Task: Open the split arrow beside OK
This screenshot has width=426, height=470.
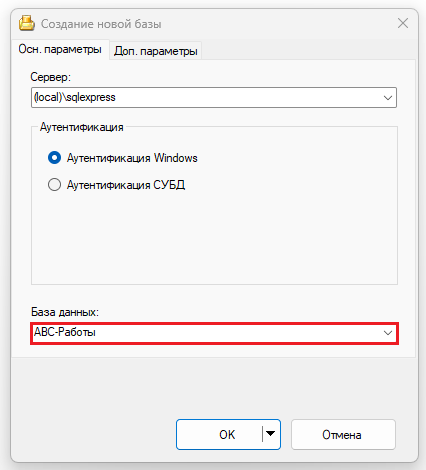Action: point(271,434)
